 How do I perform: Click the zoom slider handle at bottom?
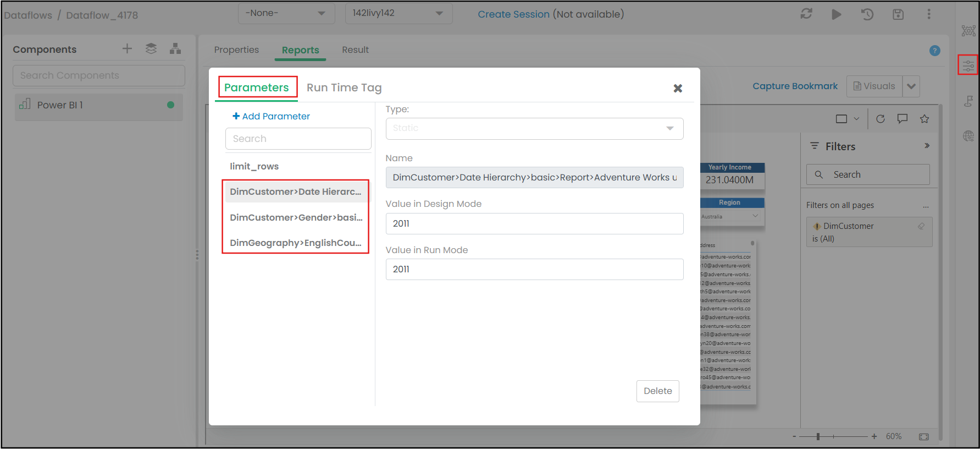(818, 436)
